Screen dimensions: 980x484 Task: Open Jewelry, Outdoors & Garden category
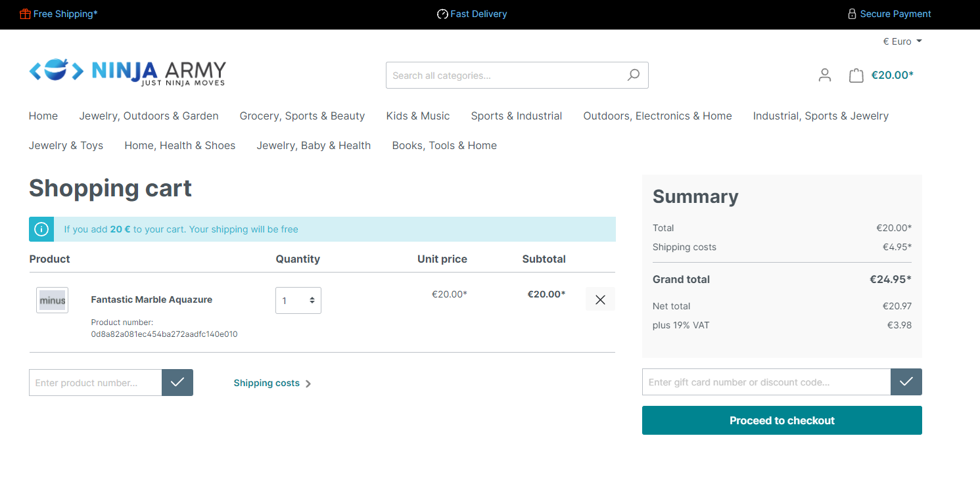click(149, 116)
